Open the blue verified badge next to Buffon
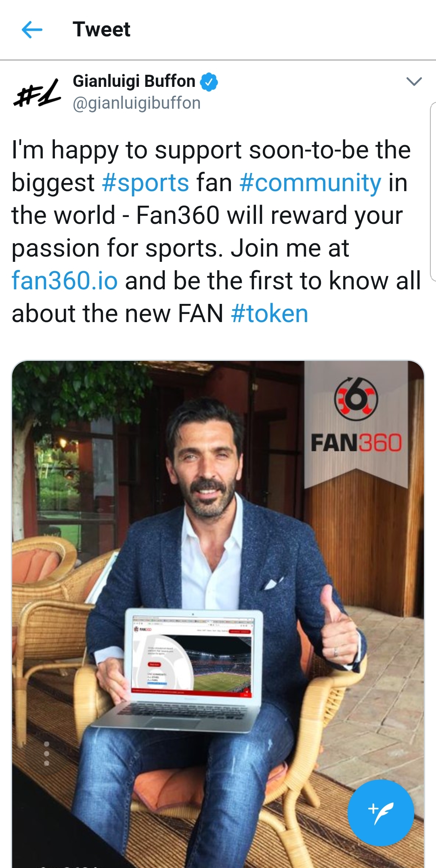This screenshot has width=436, height=868. pos(209,82)
